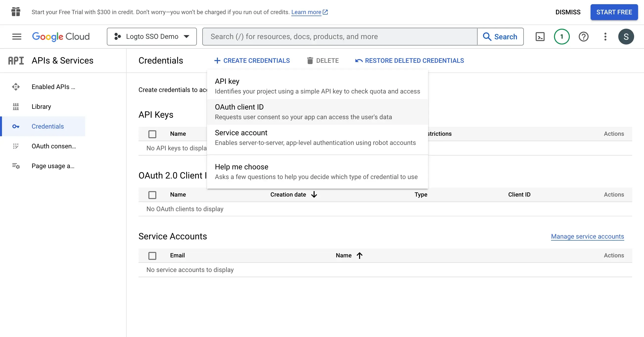Open the more options vertical menu

coord(605,37)
